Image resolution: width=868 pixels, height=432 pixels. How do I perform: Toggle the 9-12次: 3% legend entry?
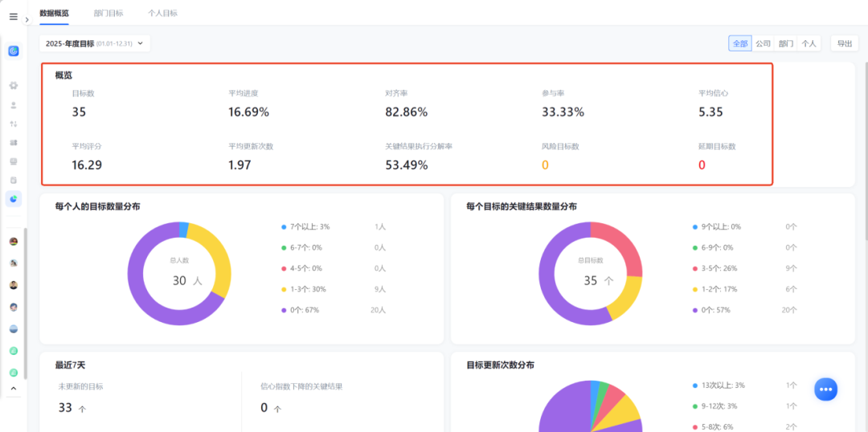(715, 406)
